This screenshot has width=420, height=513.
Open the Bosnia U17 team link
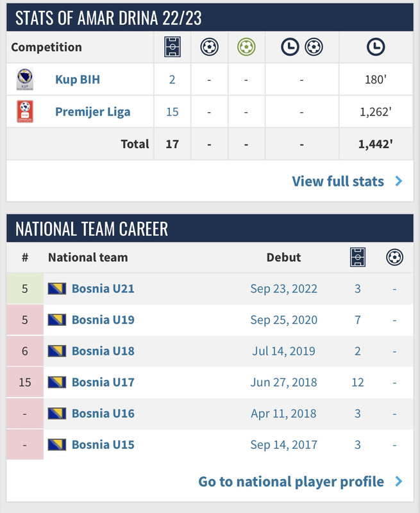[x=103, y=382]
